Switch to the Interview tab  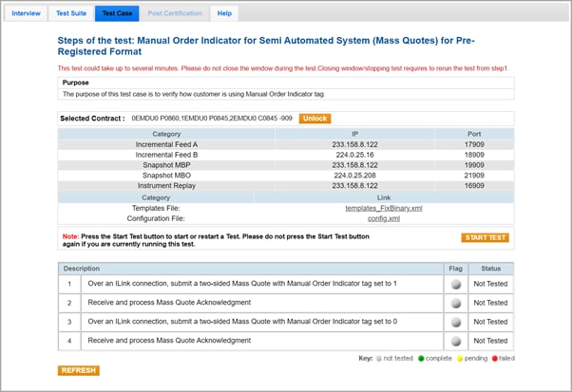click(x=25, y=13)
